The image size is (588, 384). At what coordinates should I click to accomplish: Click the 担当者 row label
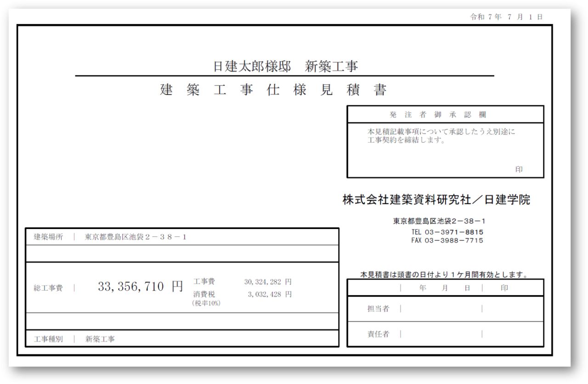(378, 309)
